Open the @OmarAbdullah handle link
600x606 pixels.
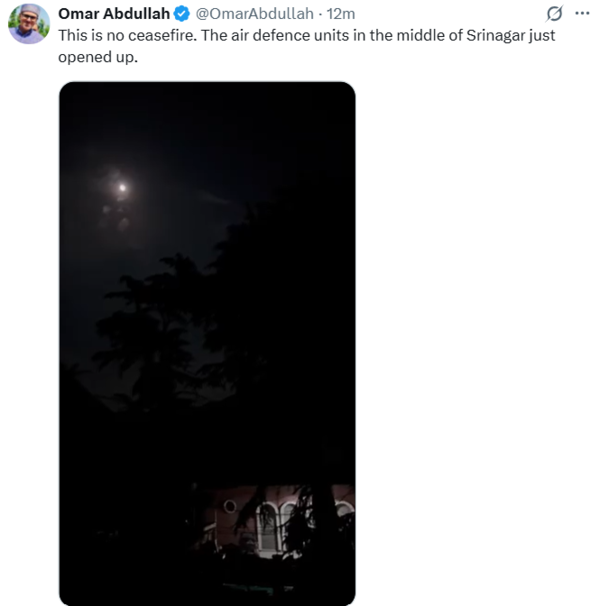254,14
